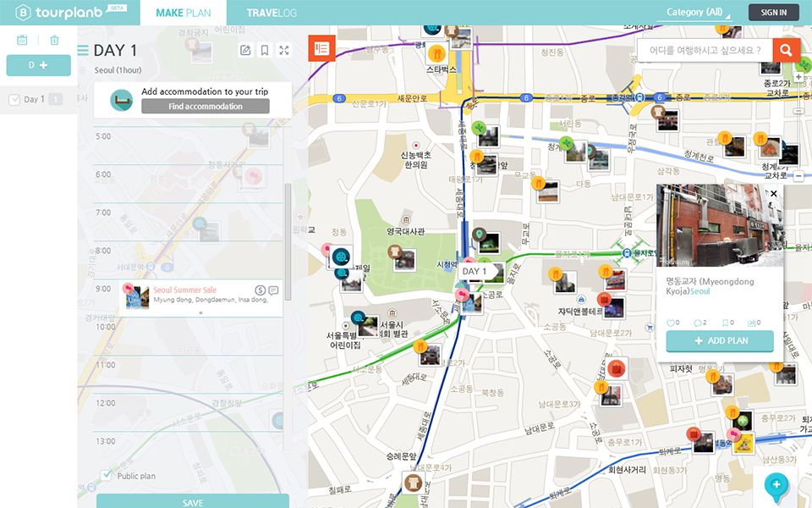Viewport: 812px width, 508px height.
Task: Click the SIGN IN button
Action: tap(773, 12)
